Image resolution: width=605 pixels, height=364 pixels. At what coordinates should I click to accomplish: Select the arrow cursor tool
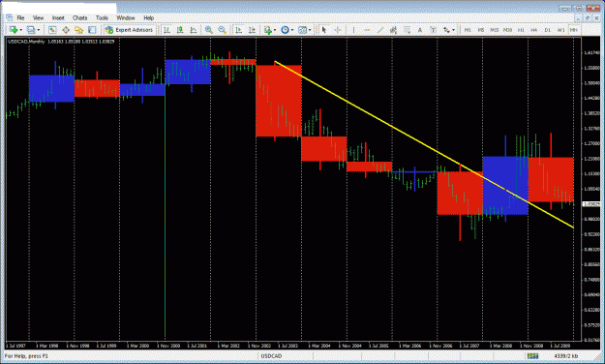pyautogui.click(x=324, y=30)
